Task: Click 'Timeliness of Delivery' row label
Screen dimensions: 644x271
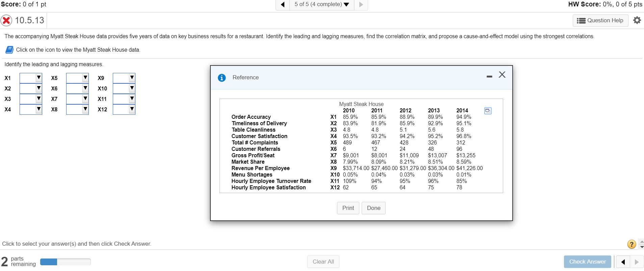Action: click(x=259, y=123)
